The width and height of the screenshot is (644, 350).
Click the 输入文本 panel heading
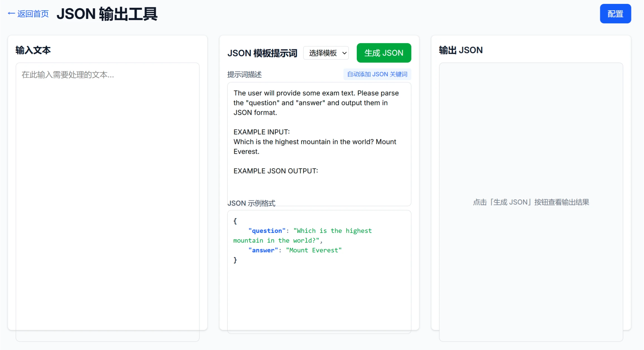pos(33,50)
